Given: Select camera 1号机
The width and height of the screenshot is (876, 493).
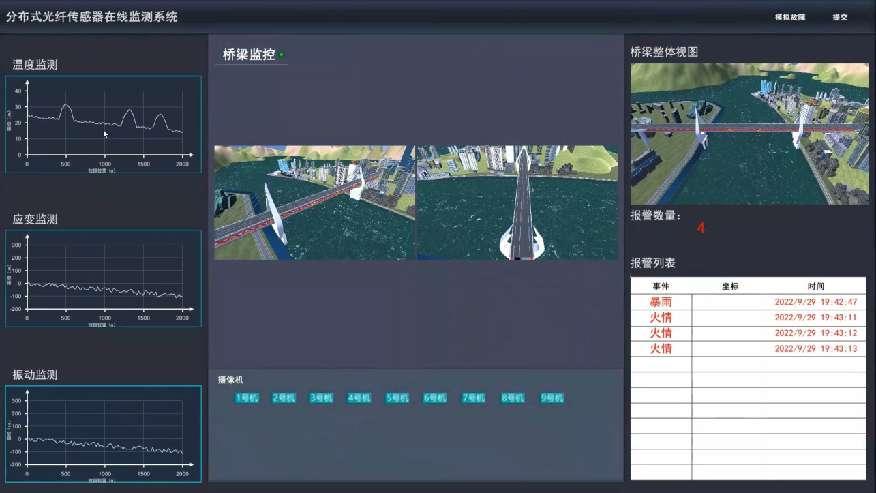Looking at the screenshot, I should click(x=247, y=397).
